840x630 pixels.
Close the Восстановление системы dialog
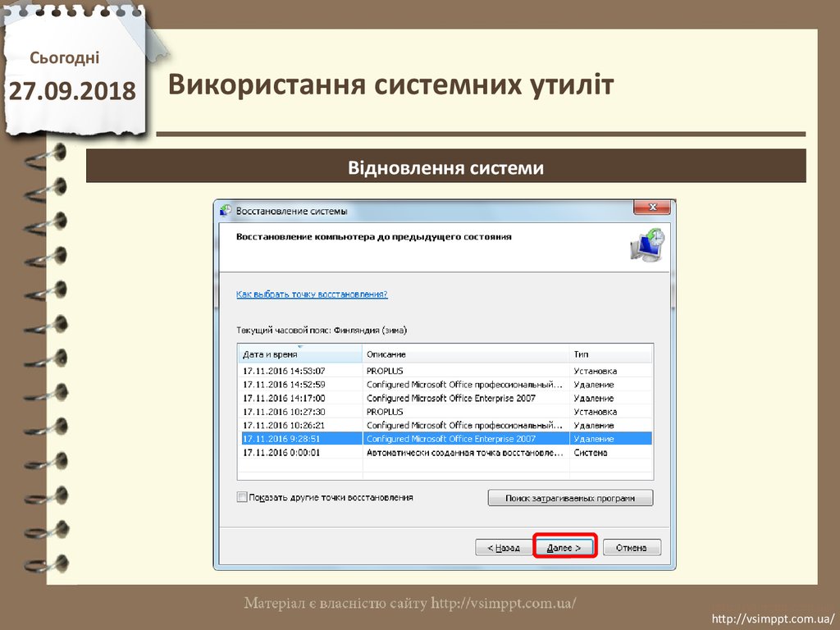[x=653, y=208]
